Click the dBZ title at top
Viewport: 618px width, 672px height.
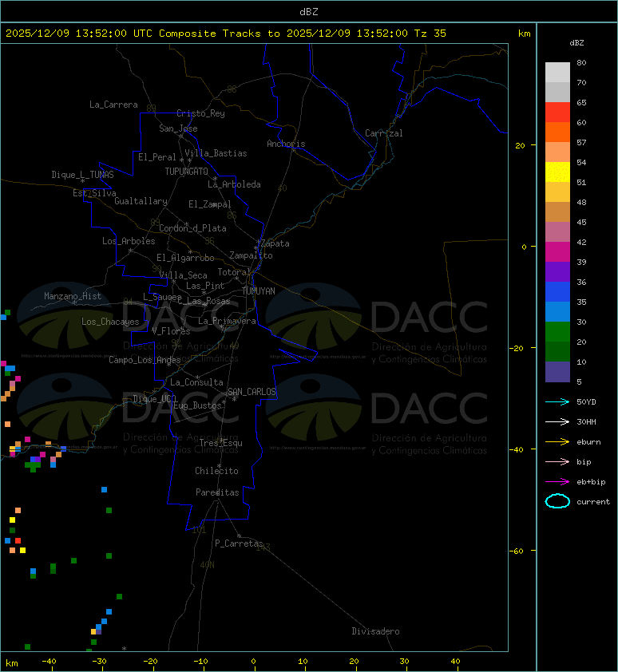[x=309, y=12]
